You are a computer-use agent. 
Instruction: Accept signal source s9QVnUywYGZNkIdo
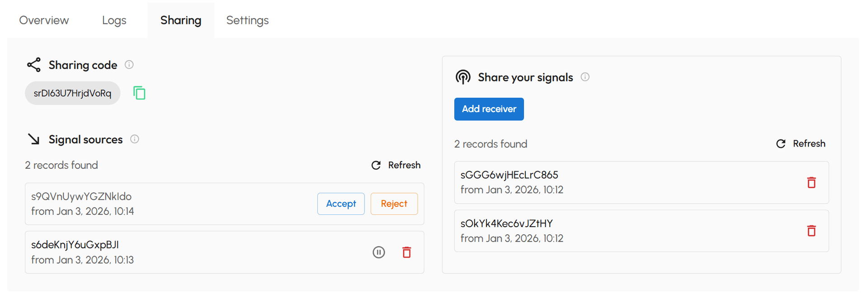(340, 204)
